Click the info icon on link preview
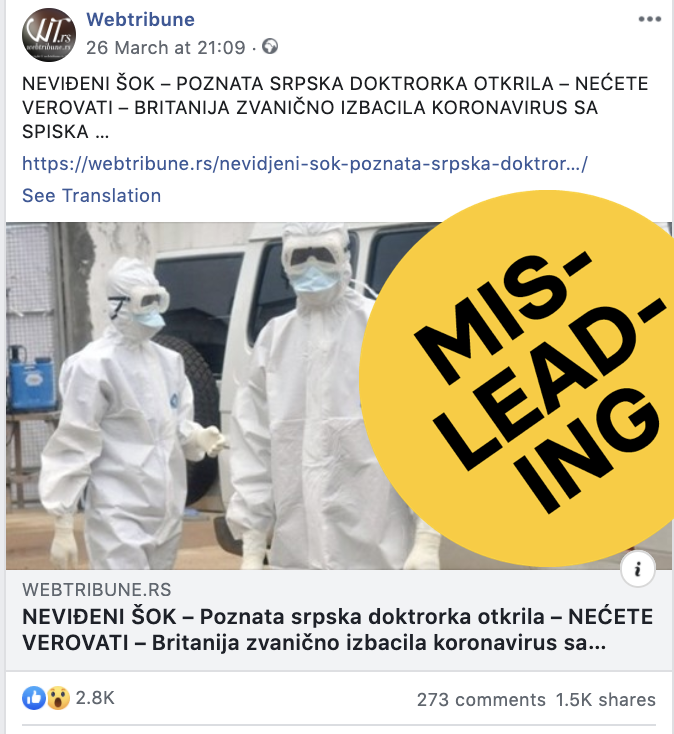This screenshot has width=674, height=734. pos(637,569)
